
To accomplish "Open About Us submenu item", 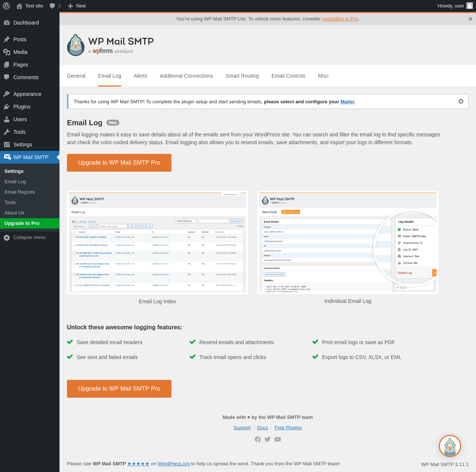I will (x=30, y=213).
